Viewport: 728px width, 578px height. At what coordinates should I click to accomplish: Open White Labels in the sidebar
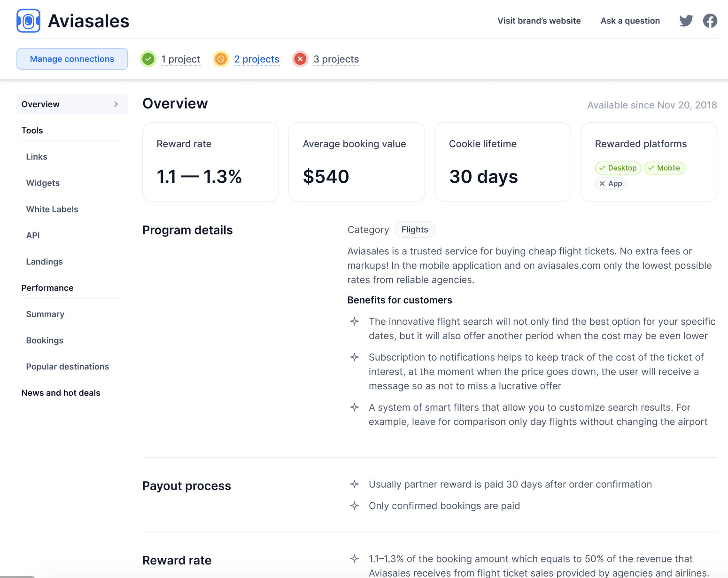pos(52,209)
